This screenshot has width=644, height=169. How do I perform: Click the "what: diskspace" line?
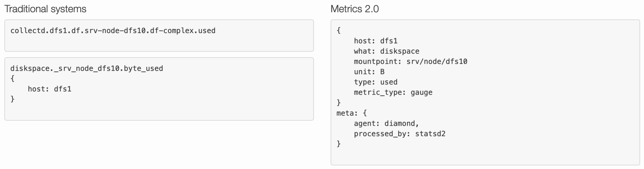coord(386,51)
